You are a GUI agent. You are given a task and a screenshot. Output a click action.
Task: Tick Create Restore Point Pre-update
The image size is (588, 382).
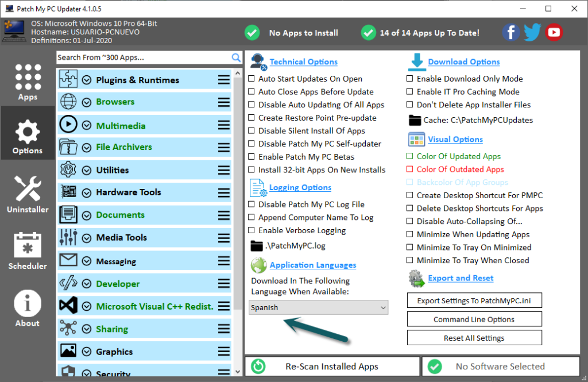coord(252,117)
